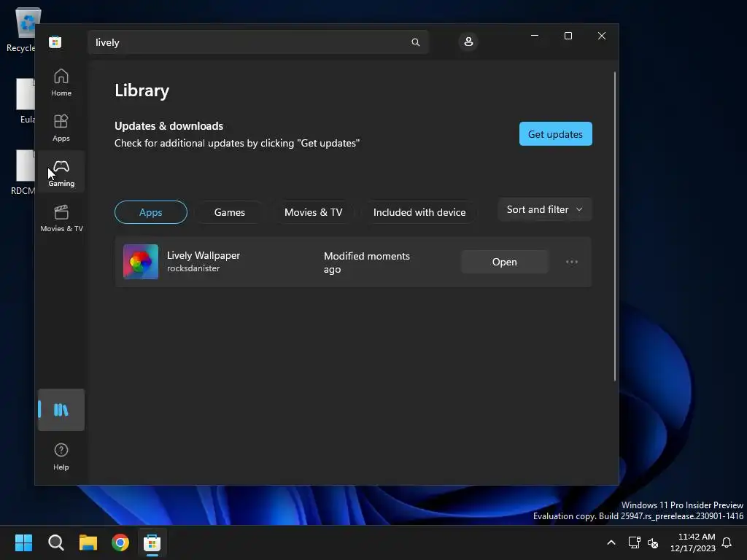Open the Gaming section
This screenshot has width=747, height=560.
[x=61, y=172]
